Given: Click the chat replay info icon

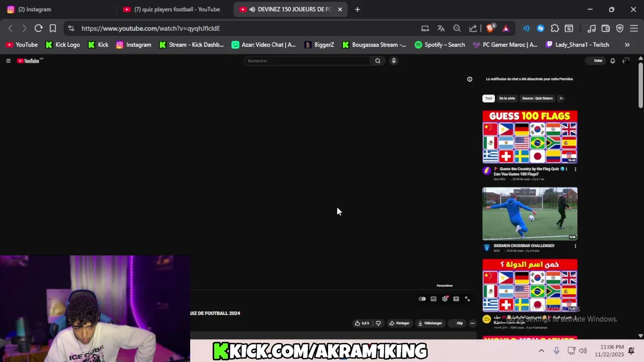Looking at the screenshot, I should (469, 79).
